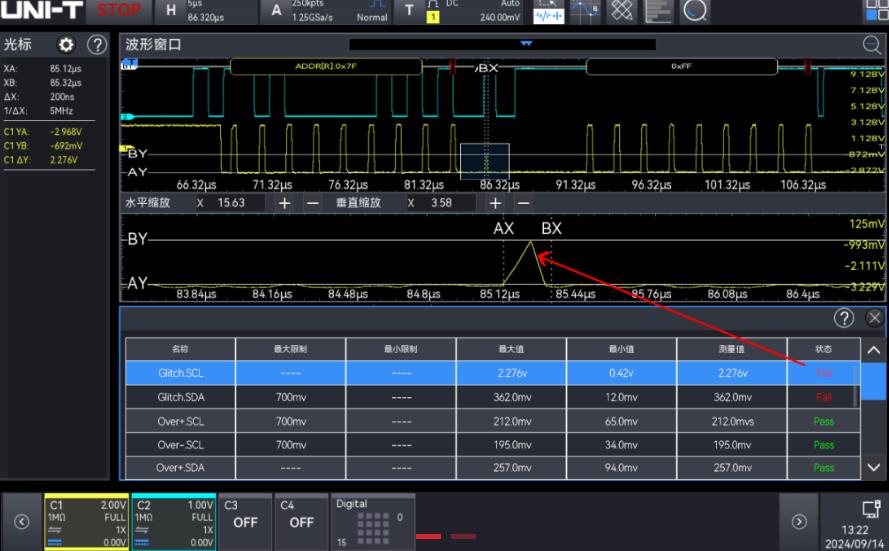The width and height of the screenshot is (889, 551).
Task: Toggle channel C4 on
Action: (x=301, y=520)
